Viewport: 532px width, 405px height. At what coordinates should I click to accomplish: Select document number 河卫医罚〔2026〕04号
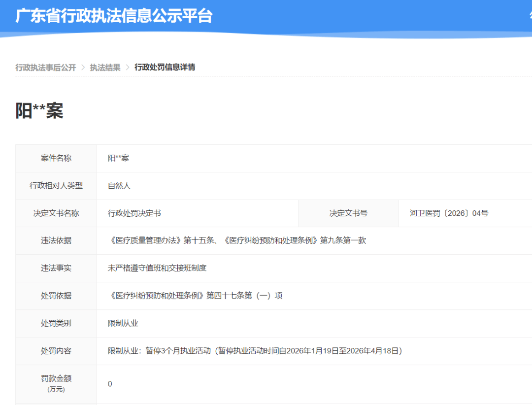[x=449, y=213]
